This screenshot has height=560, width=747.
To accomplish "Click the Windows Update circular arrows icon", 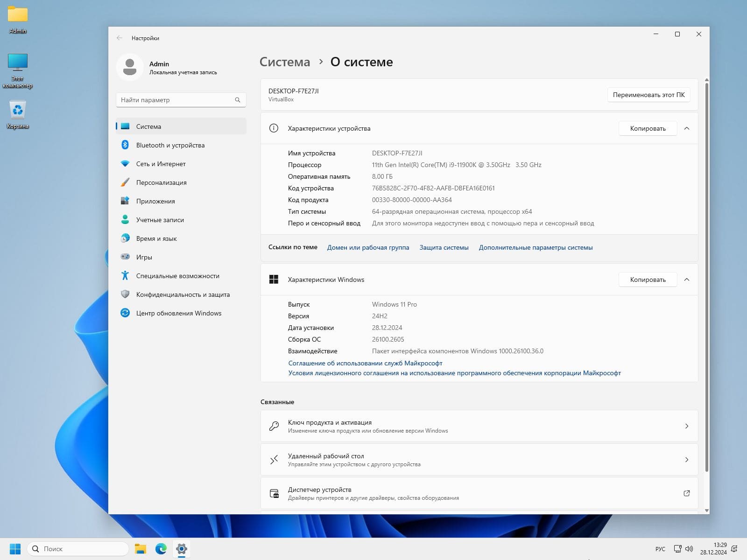I will (x=125, y=313).
